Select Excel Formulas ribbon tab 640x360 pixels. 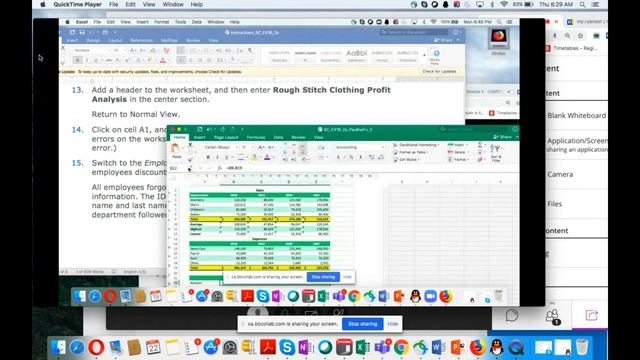[256, 137]
